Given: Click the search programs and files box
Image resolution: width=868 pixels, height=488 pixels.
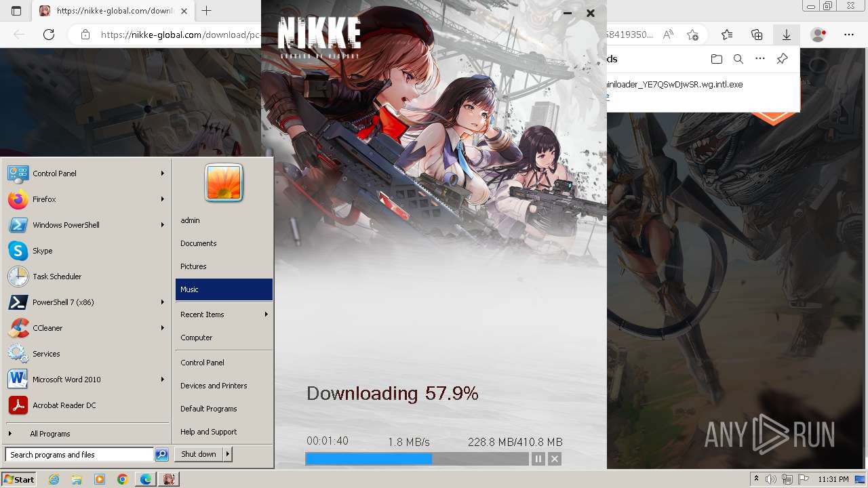Looking at the screenshot, I should (x=79, y=455).
